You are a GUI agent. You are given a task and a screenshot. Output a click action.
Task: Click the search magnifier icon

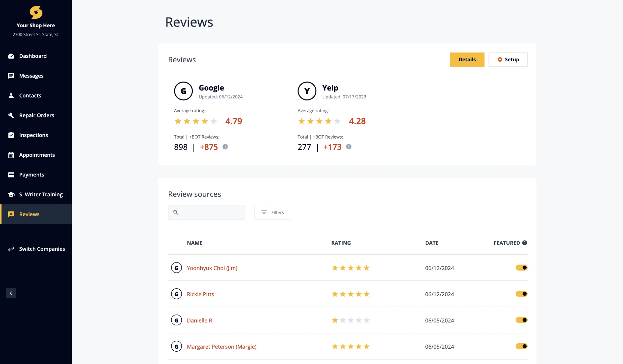pos(176,212)
